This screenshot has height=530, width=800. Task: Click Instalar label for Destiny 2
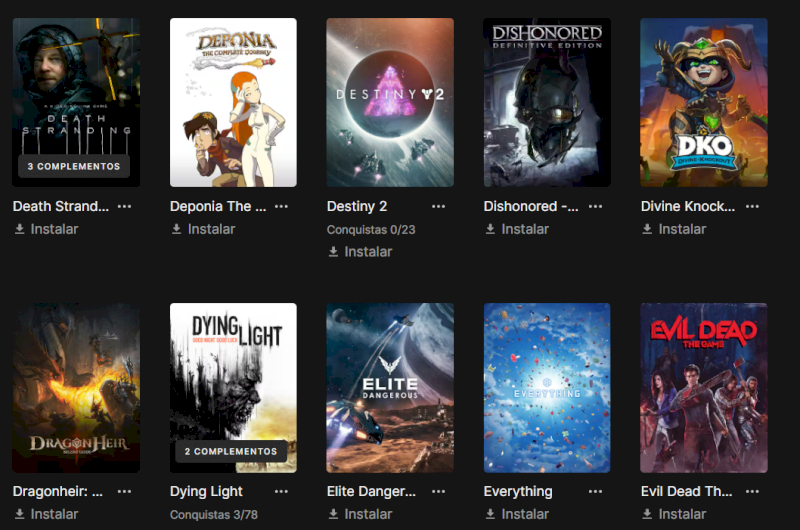pos(368,251)
